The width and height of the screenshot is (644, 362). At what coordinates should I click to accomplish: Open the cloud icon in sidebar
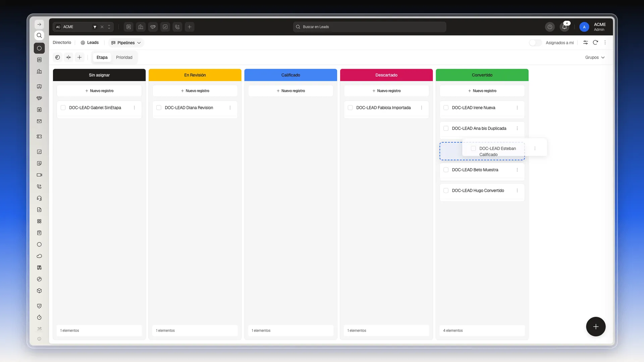point(39,256)
